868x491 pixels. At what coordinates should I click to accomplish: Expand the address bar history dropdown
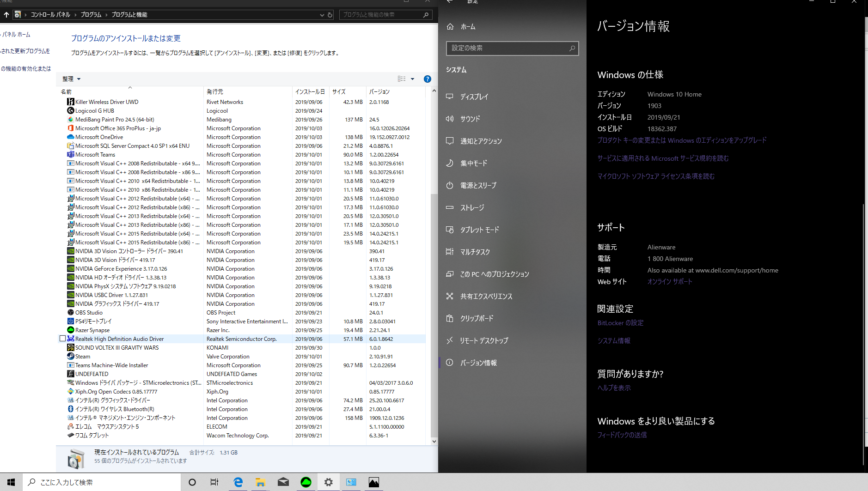coord(322,15)
